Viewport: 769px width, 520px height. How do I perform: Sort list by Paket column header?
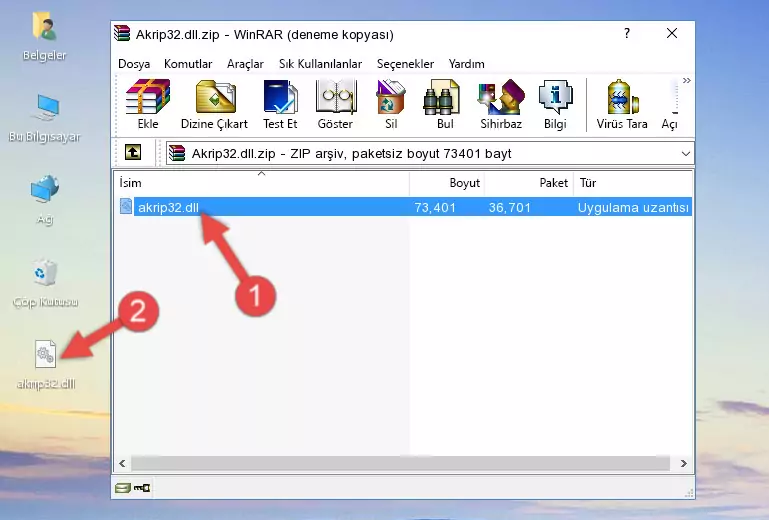click(x=529, y=183)
